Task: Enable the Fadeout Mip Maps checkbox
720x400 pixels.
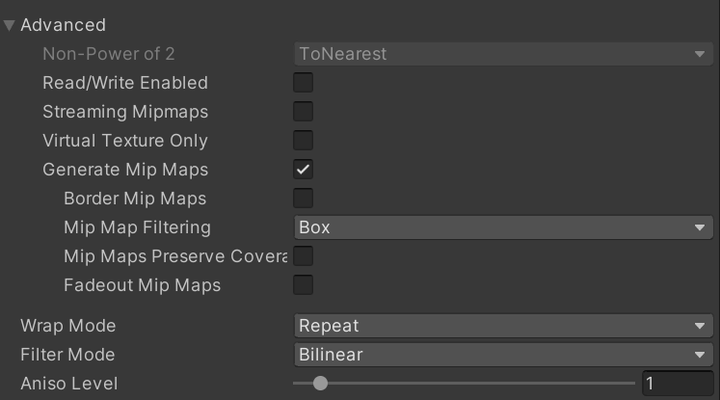Action: click(303, 286)
